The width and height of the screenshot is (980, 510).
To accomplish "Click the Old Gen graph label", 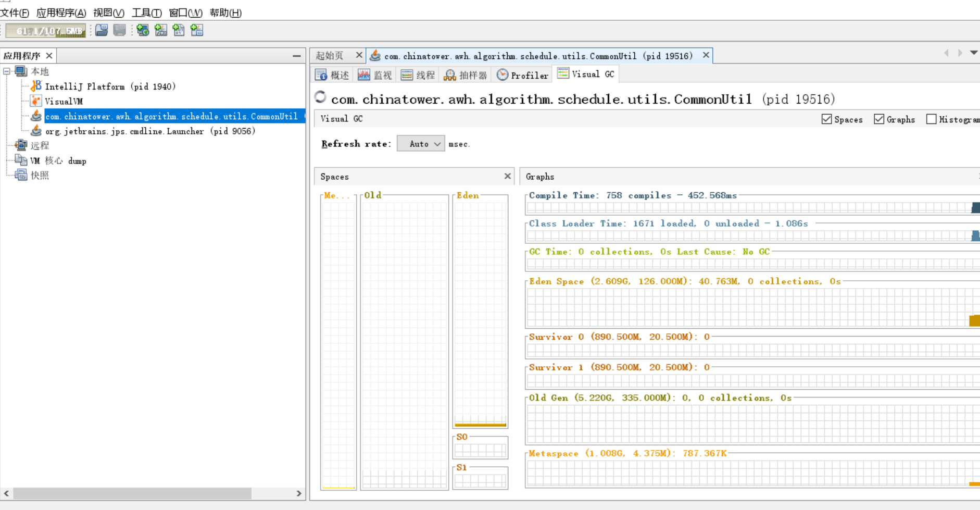I will (x=660, y=398).
